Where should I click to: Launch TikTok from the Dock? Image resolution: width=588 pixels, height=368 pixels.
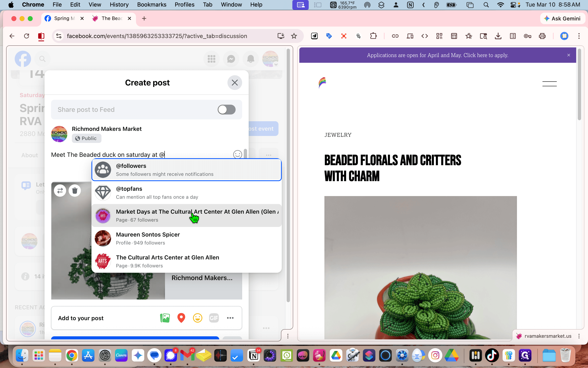[492, 355]
